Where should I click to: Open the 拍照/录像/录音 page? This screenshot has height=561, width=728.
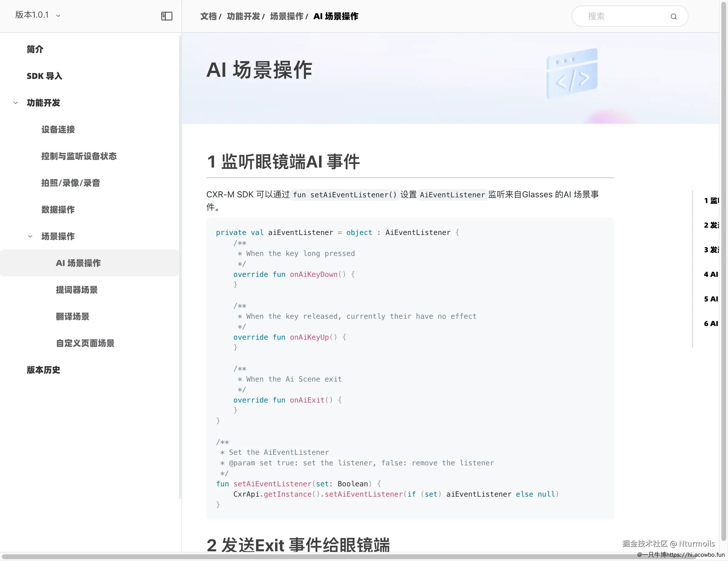click(x=70, y=183)
